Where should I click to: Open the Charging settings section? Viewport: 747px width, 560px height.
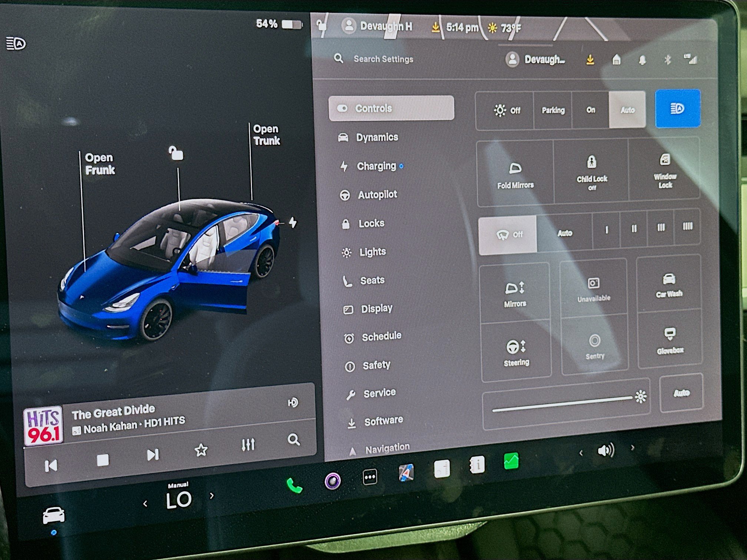tap(376, 166)
